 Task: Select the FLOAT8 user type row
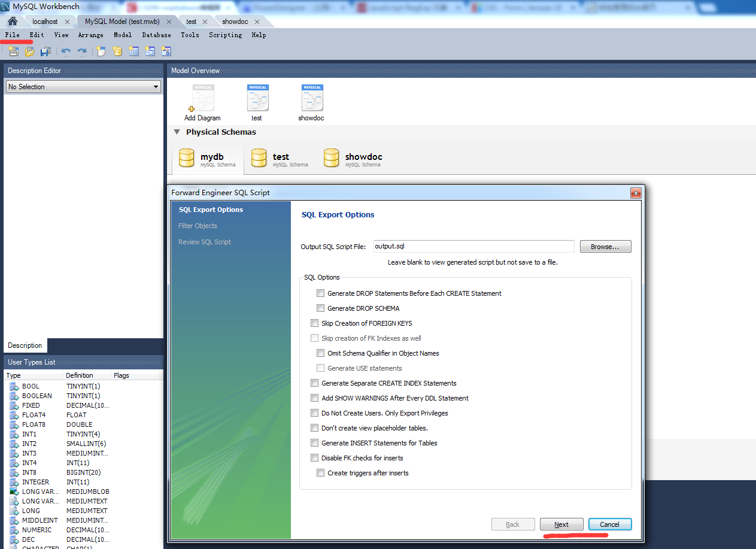[83, 424]
